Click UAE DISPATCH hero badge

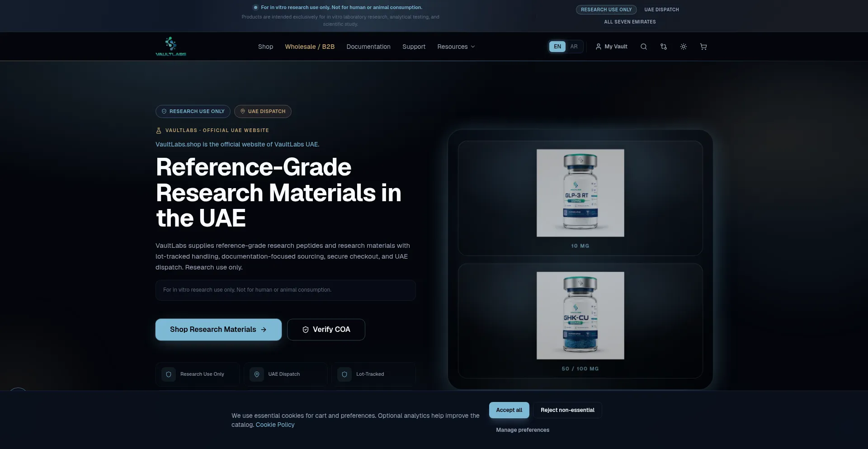pyautogui.click(x=263, y=111)
